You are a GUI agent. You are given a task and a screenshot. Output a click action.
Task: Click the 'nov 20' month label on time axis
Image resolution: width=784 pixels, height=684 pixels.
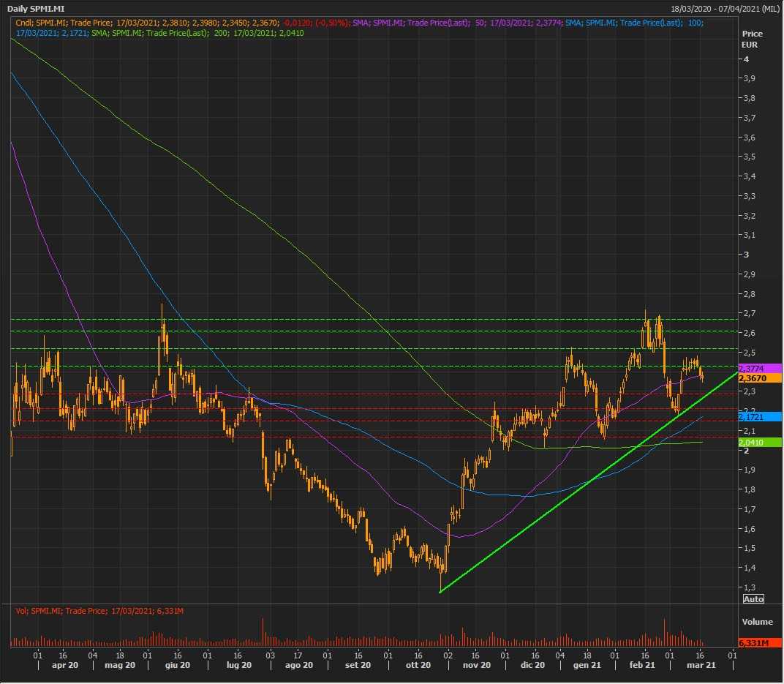coord(476,665)
